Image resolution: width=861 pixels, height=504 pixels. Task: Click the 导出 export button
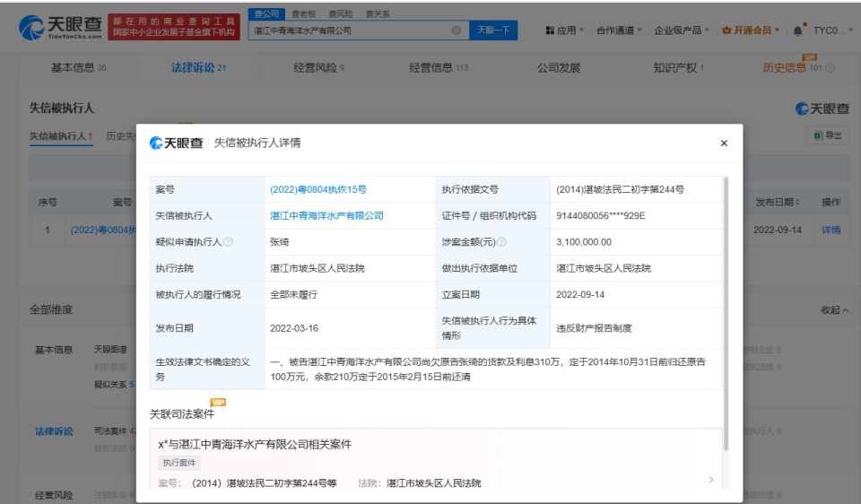(828, 135)
